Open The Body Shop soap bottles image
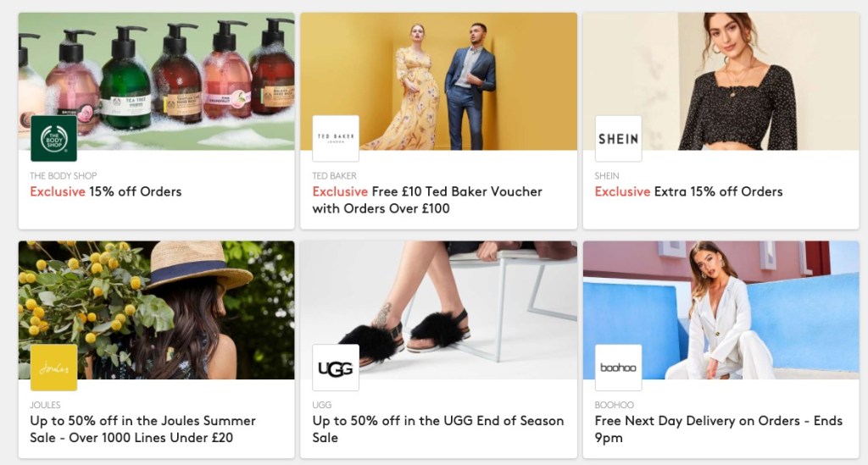The height and width of the screenshot is (465, 868). (157, 81)
